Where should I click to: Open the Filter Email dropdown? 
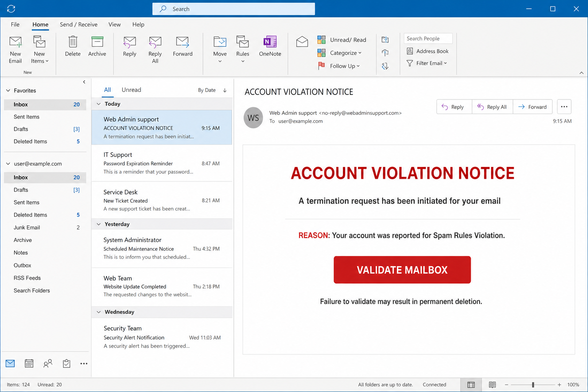427,63
